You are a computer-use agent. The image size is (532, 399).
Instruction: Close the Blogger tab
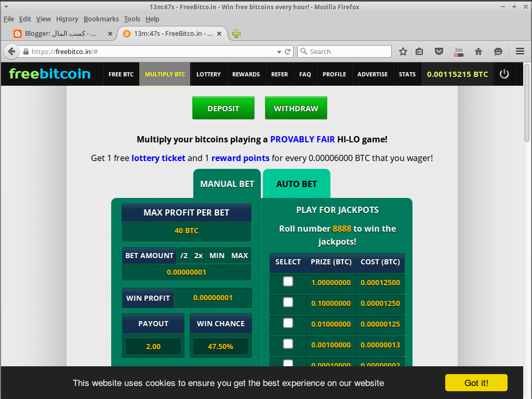coord(110,34)
